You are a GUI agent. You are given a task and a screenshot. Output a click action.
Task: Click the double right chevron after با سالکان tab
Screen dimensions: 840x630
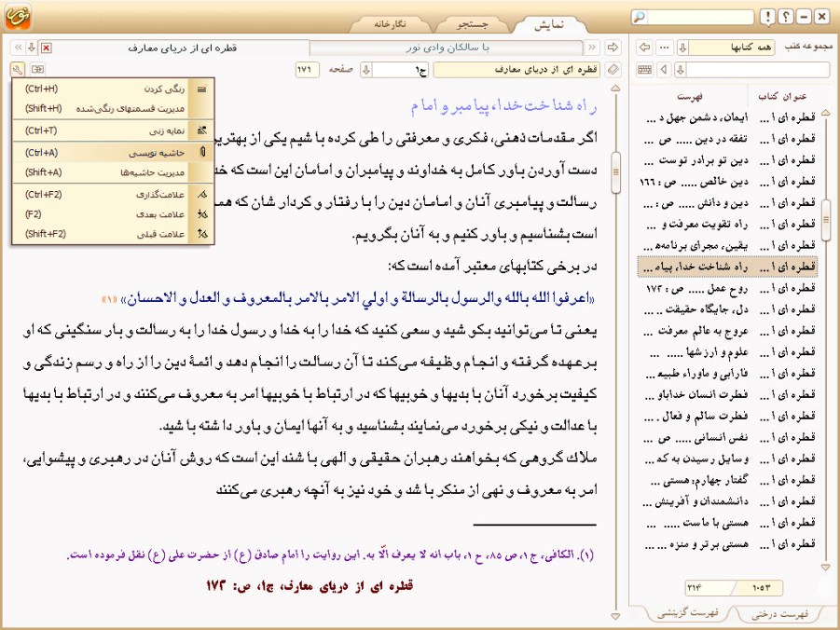[x=592, y=48]
